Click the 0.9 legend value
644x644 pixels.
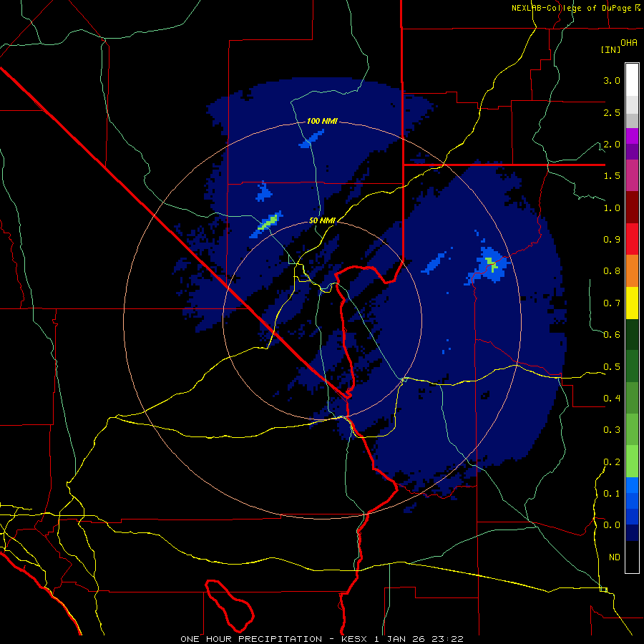(x=612, y=240)
